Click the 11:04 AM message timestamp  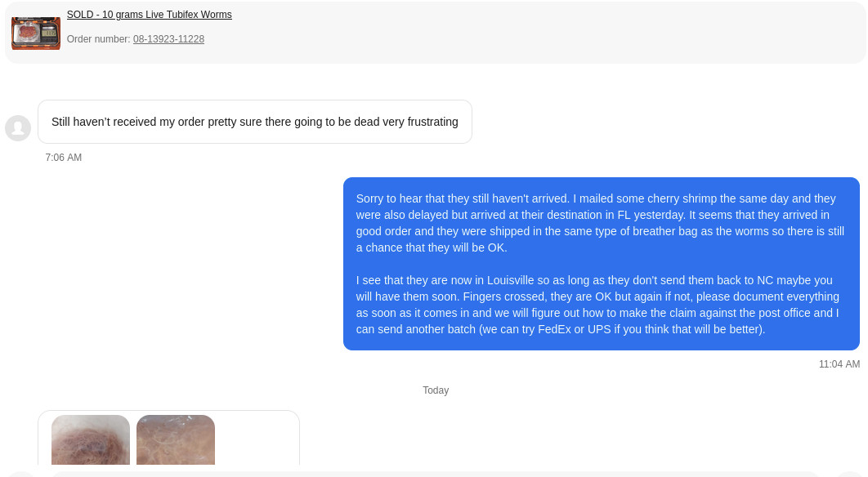point(839,364)
